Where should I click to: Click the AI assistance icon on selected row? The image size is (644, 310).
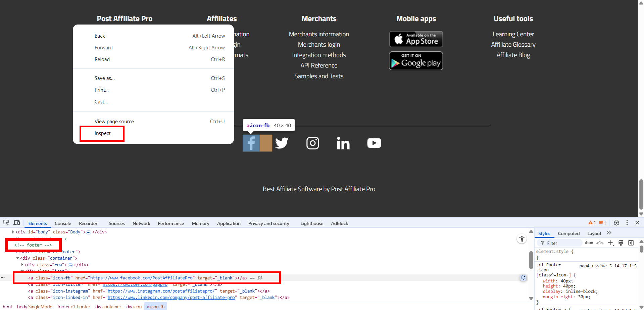click(x=523, y=278)
